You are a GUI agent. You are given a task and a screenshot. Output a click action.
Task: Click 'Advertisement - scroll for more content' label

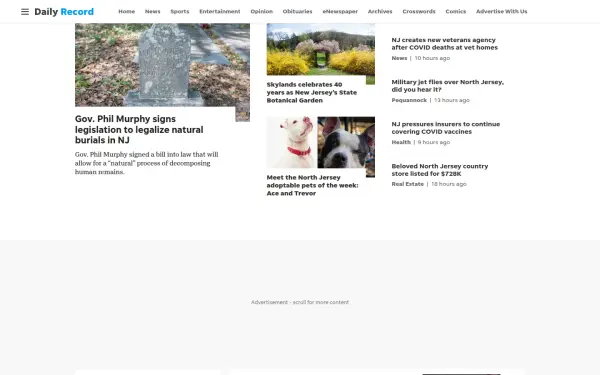pos(300,302)
